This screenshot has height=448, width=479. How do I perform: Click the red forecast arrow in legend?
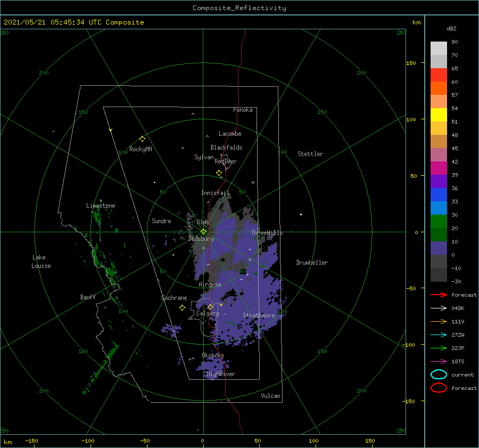tap(439, 295)
